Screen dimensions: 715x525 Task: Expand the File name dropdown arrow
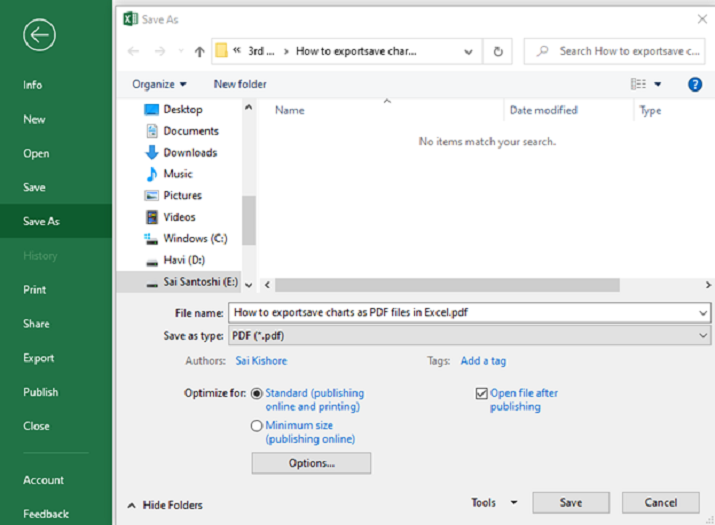(703, 313)
